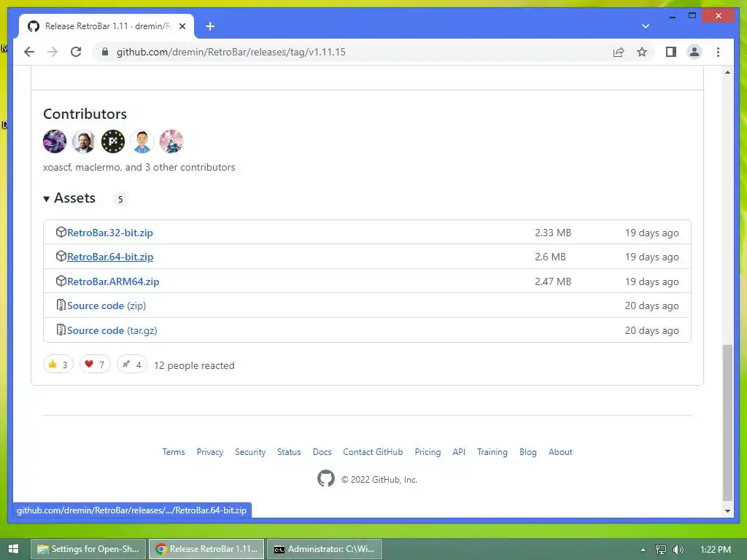Click file icon beside Source code (zip)

61,305
